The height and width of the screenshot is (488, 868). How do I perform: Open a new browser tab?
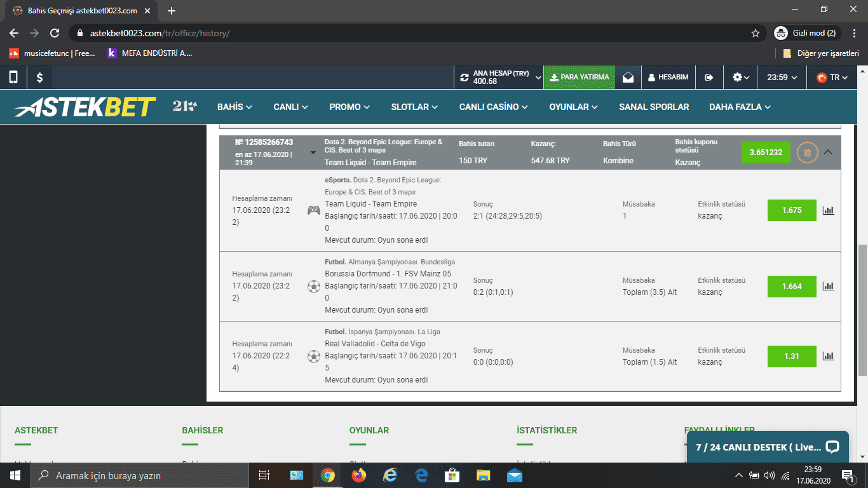click(x=172, y=11)
